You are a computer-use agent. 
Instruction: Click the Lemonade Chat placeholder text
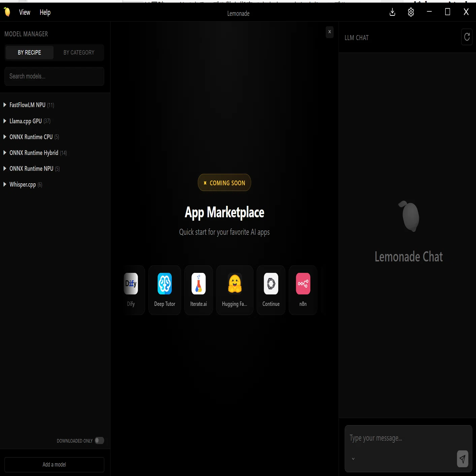pos(409,257)
